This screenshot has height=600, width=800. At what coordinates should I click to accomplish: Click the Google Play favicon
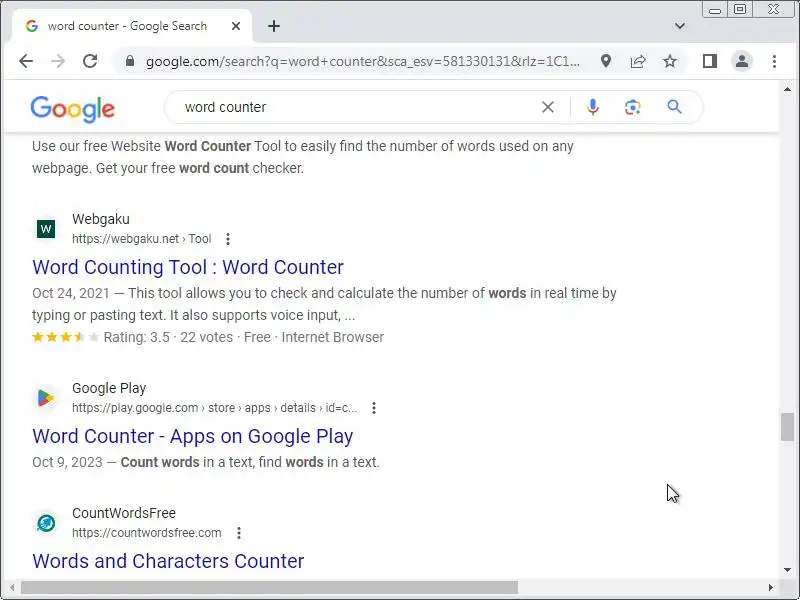(46, 397)
